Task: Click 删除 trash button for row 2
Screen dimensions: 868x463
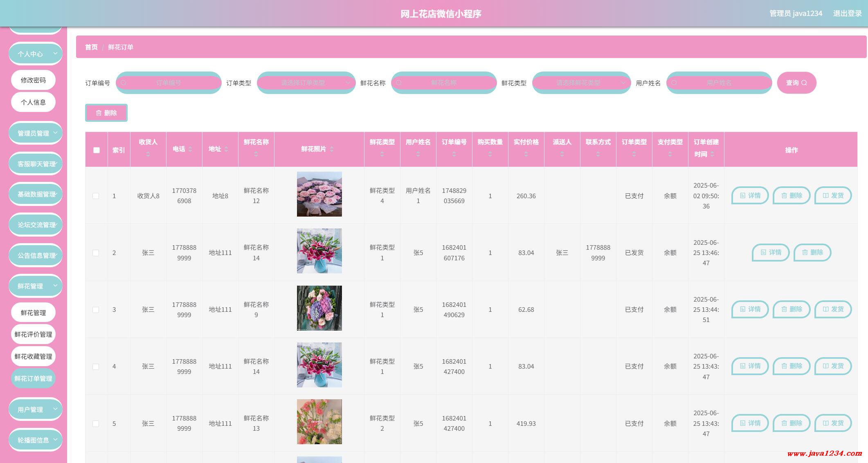Action: (x=812, y=253)
